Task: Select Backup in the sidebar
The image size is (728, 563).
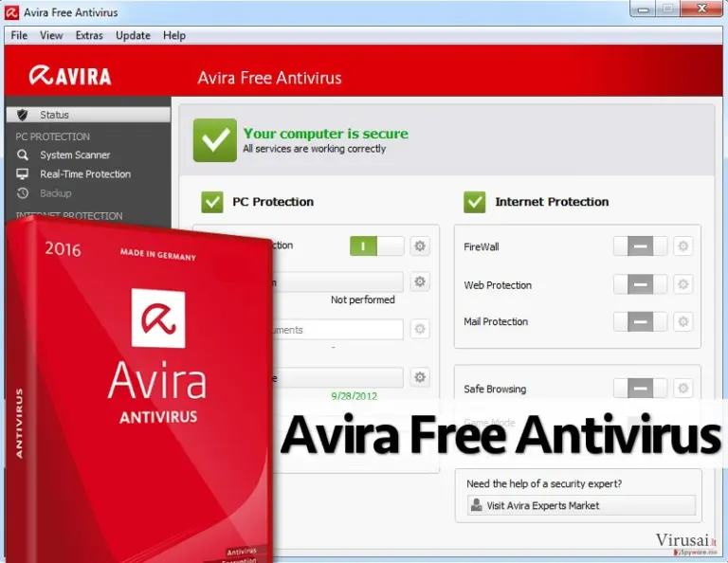Action: pyautogui.click(x=56, y=193)
